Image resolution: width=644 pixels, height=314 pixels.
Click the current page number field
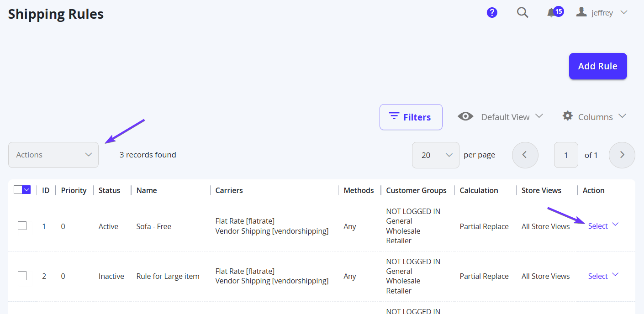click(566, 155)
